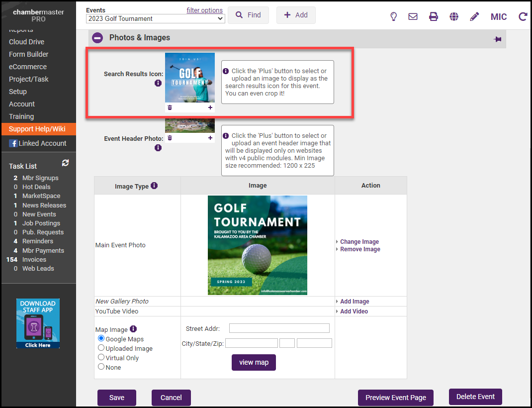Select Virtual Only map option

point(101,357)
